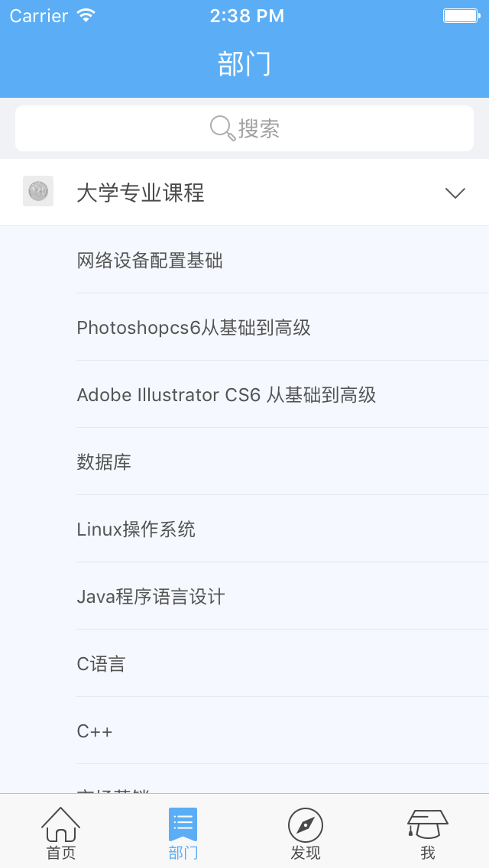Open the 网络设备配置基础 course

pyautogui.click(x=150, y=261)
